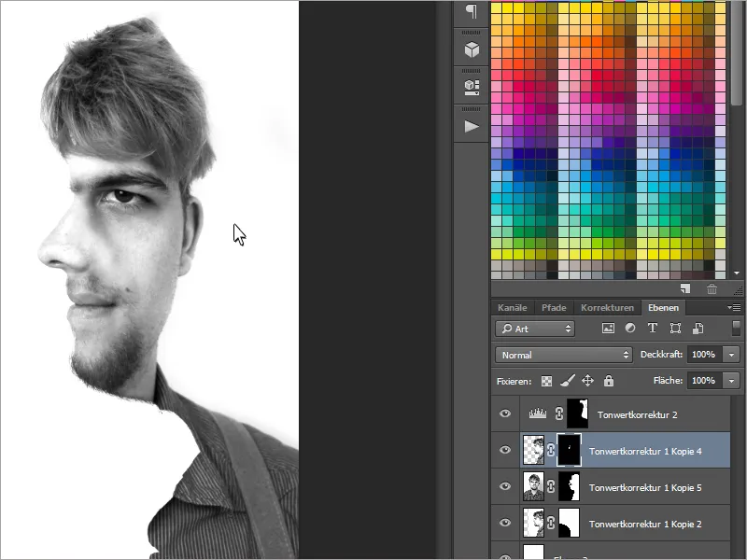Select layer mask of Tonwertkorrektur 1 Kopie 2
The height and width of the screenshot is (560, 747).
coord(570,523)
